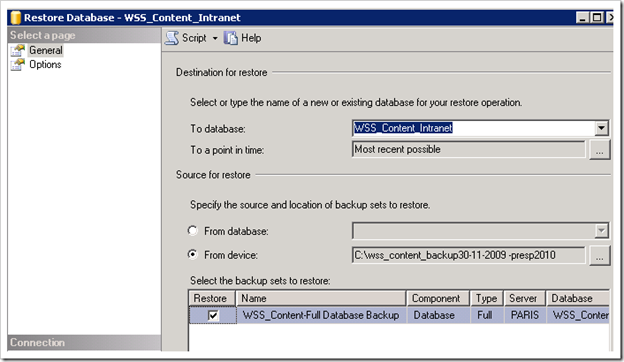Click the To database input field
The width and height of the screenshot is (624, 362).
pos(474,128)
